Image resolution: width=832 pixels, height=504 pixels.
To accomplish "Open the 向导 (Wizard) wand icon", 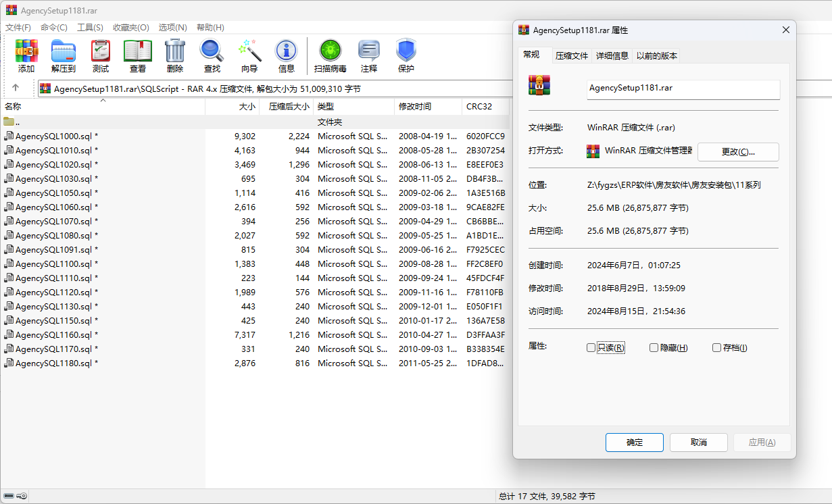I will 249,51.
